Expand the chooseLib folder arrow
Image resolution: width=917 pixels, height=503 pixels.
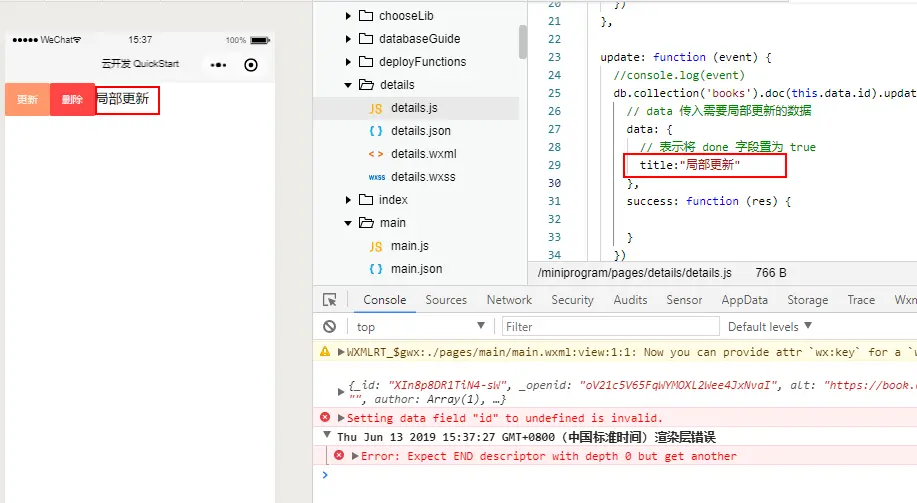[x=348, y=16]
